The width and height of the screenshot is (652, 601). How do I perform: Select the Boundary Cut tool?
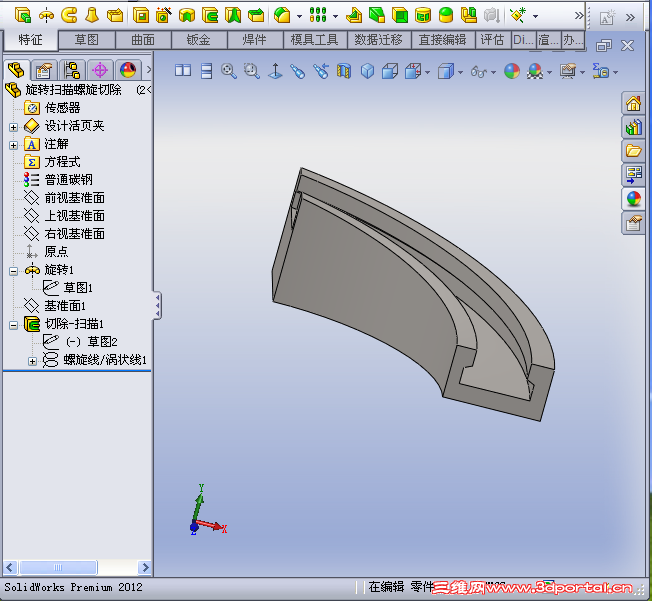pyautogui.click(x=256, y=15)
